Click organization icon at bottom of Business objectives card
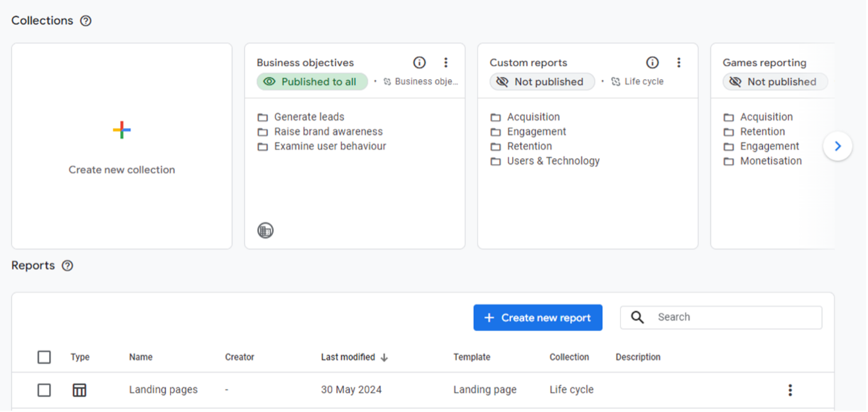The image size is (868, 412). coord(266,230)
